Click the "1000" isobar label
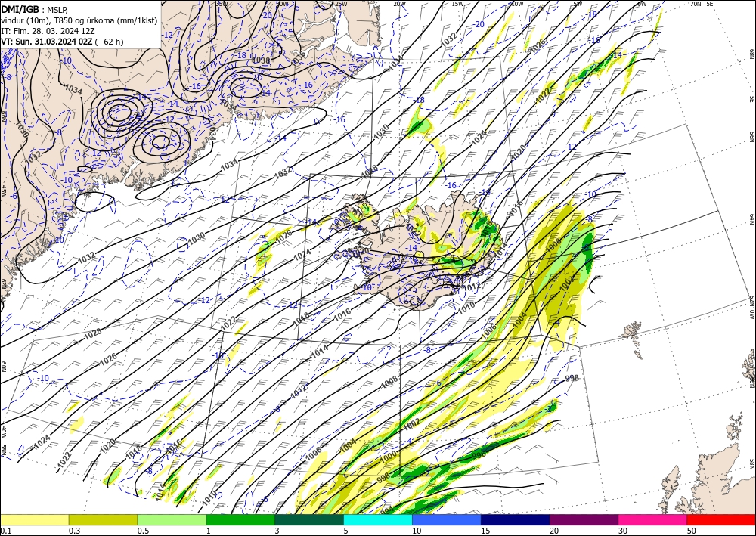 [x=388, y=457]
